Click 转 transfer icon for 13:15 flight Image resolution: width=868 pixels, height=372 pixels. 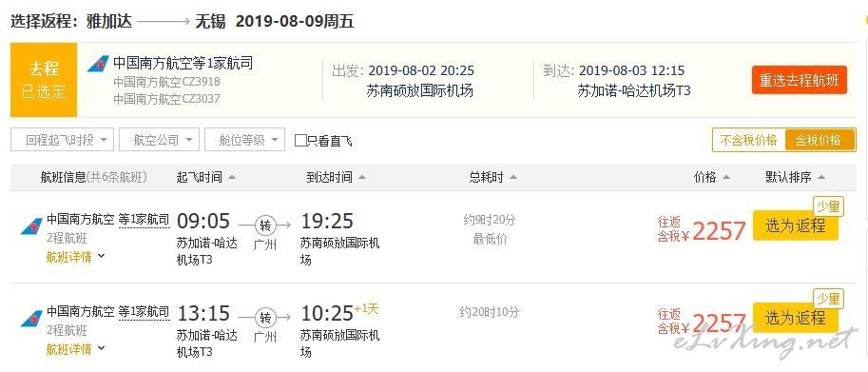click(265, 318)
